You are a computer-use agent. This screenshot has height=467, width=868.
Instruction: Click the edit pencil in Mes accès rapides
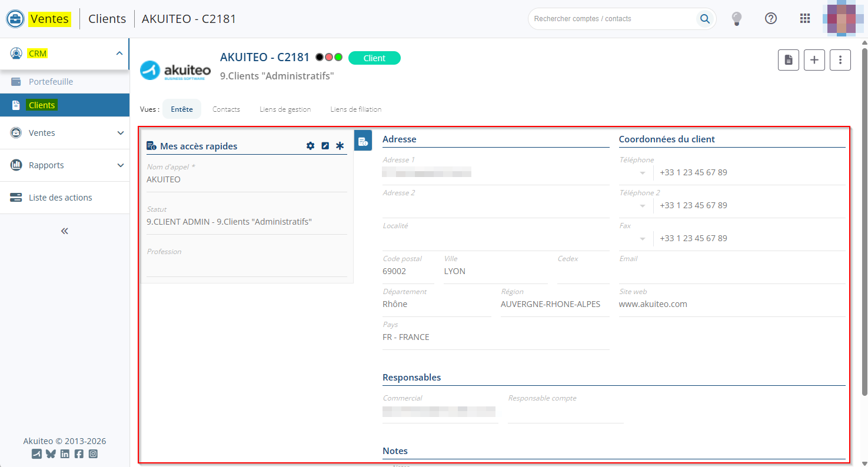point(325,146)
